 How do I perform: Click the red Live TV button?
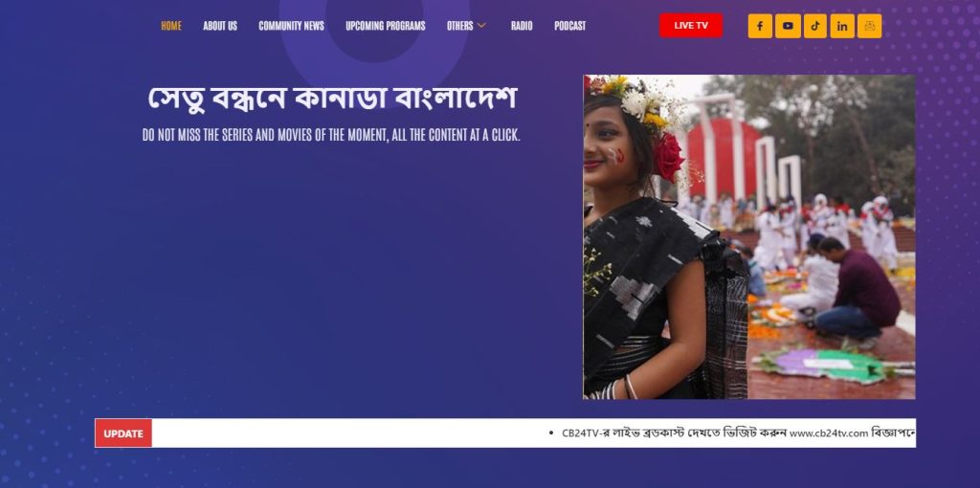click(691, 26)
